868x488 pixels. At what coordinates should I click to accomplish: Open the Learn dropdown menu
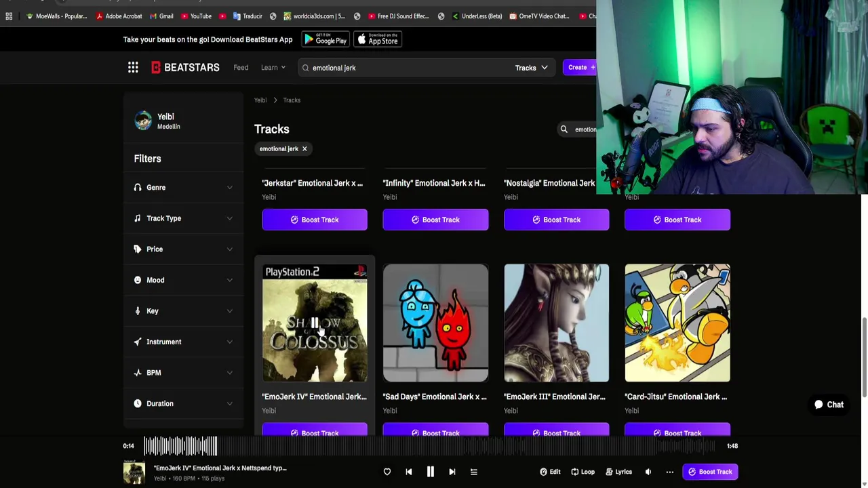click(x=273, y=67)
